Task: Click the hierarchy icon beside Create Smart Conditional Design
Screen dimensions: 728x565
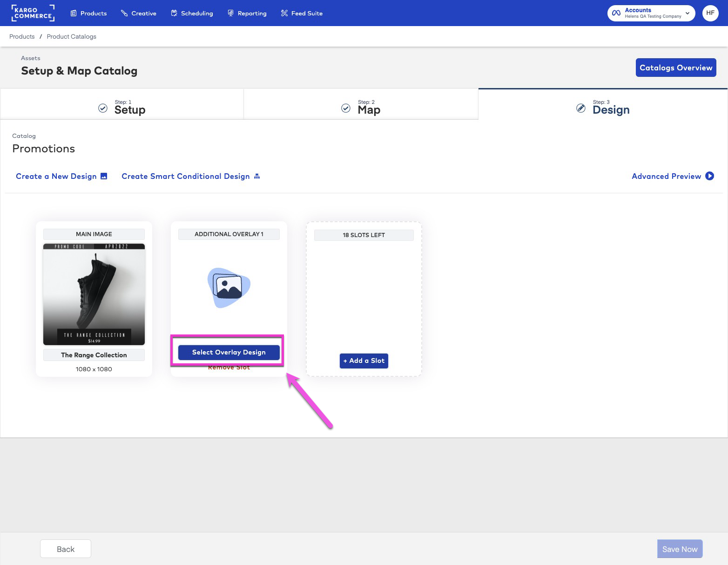Action: [256, 176]
